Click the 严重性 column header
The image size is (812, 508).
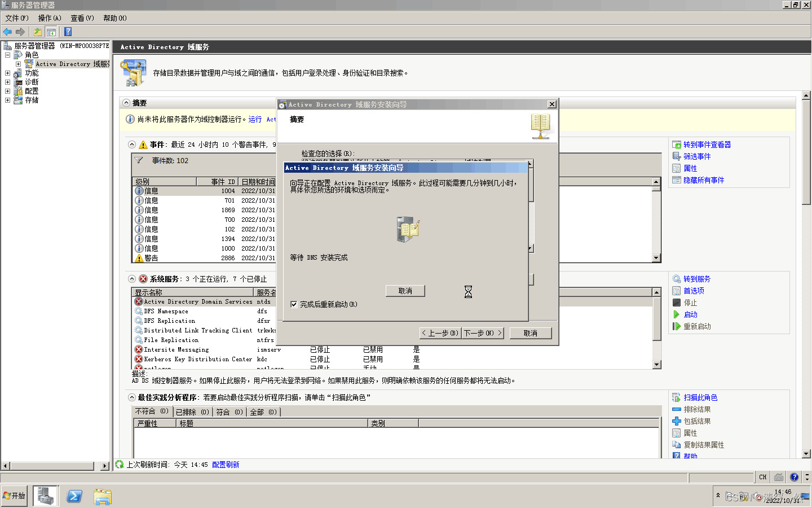[155, 423]
